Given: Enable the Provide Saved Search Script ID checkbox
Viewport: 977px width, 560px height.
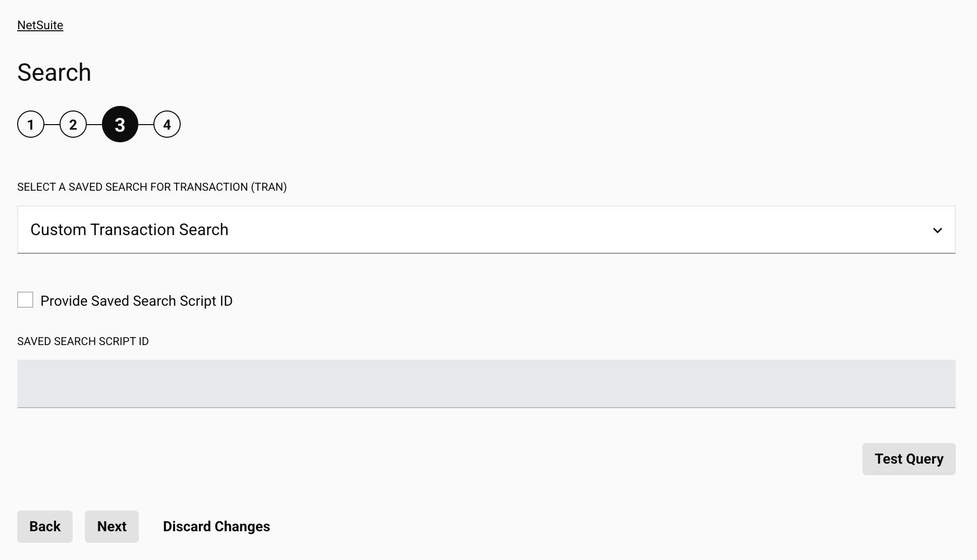Looking at the screenshot, I should (x=25, y=300).
